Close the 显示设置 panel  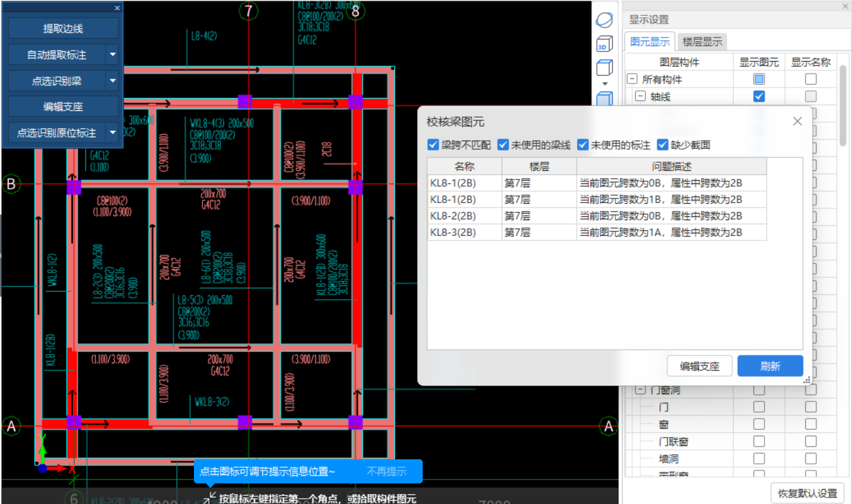[845, 6]
